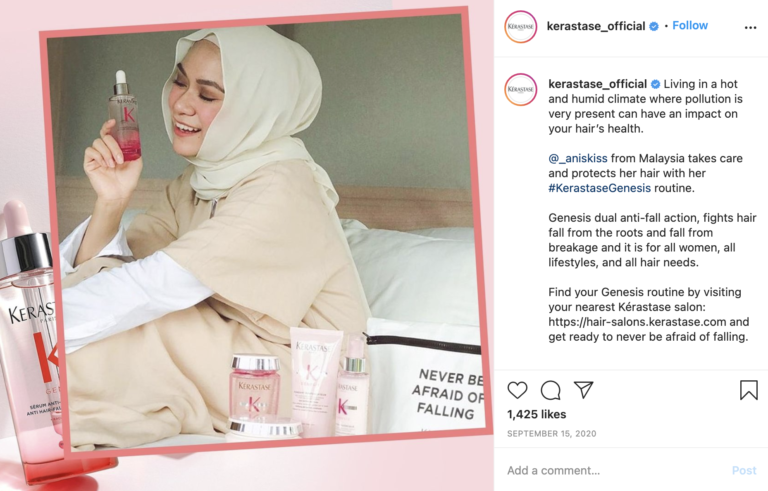
Task: View the 1,425 likes list
Action: pos(536,415)
